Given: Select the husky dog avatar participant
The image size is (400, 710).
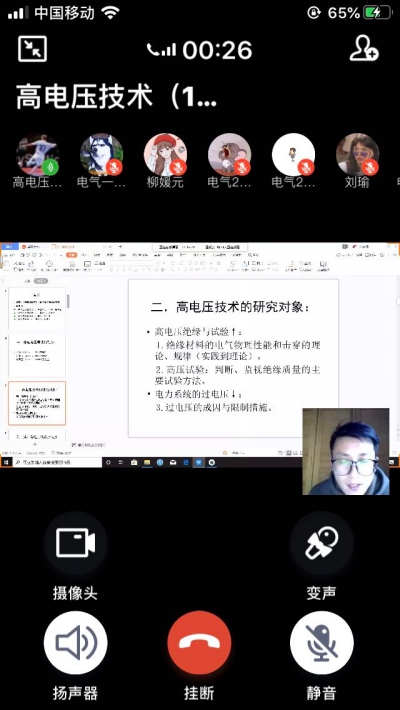Looking at the screenshot, I should click(x=101, y=154).
